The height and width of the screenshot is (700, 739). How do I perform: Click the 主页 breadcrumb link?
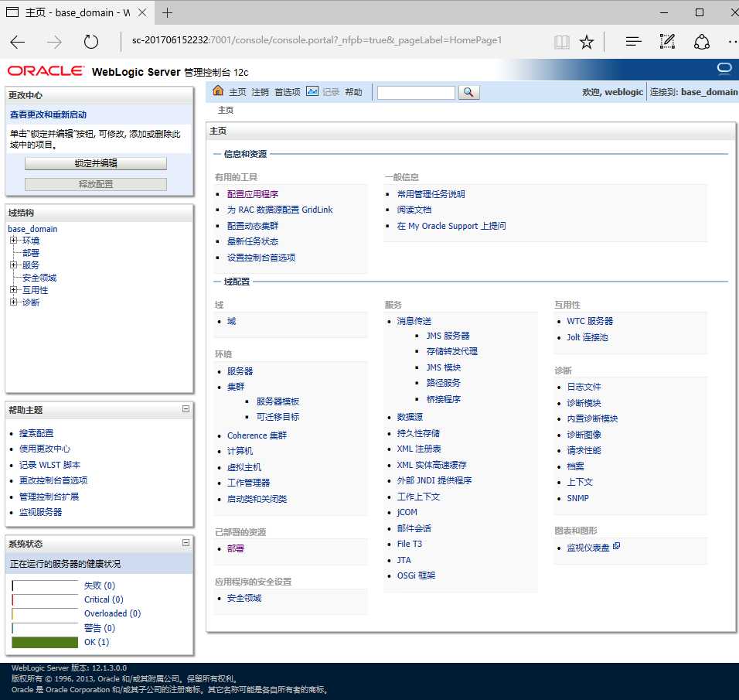click(226, 111)
